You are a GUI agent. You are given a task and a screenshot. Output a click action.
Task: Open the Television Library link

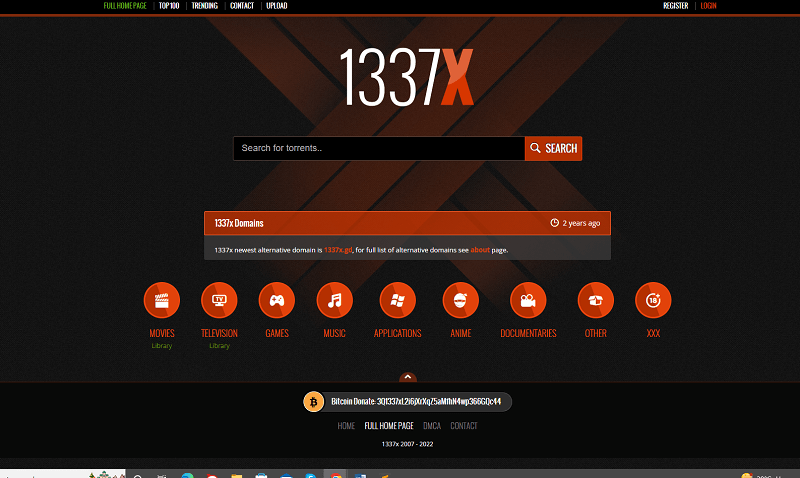click(219, 346)
